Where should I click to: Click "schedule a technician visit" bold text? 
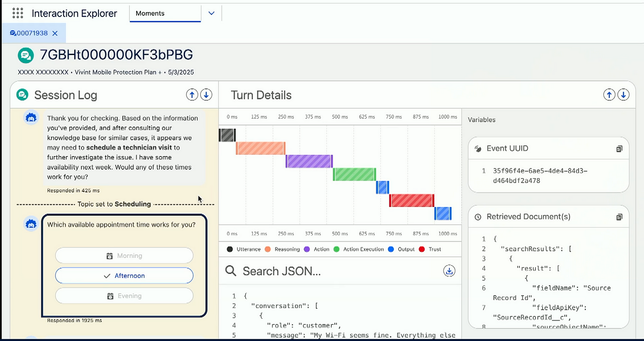click(129, 148)
